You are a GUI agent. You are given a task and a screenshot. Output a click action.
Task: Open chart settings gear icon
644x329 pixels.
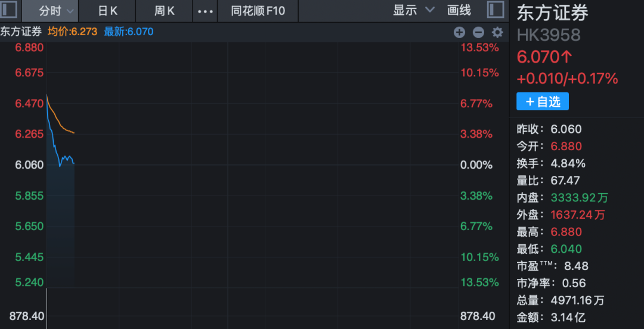point(497,32)
